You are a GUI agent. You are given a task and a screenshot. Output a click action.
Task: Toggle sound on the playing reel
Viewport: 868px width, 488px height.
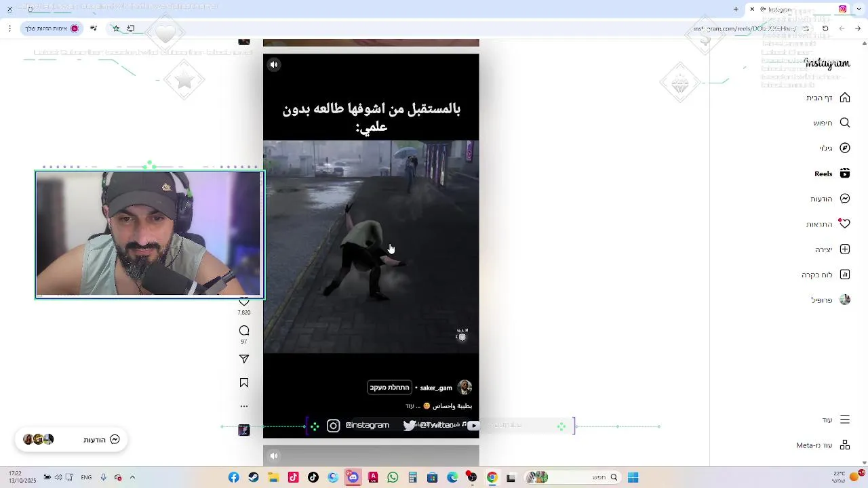click(274, 65)
